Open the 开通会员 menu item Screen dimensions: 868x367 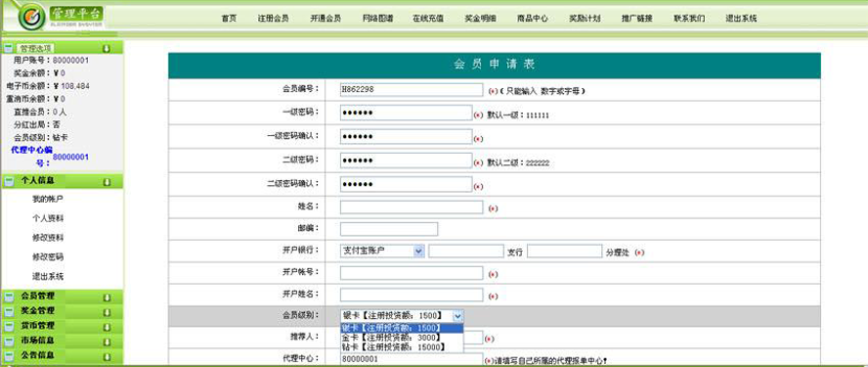(325, 19)
